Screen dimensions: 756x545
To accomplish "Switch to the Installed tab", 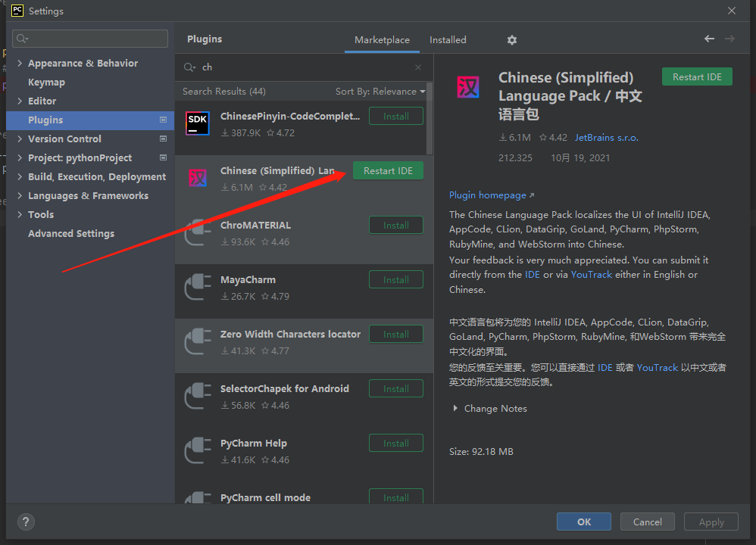I will coord(448,40).
